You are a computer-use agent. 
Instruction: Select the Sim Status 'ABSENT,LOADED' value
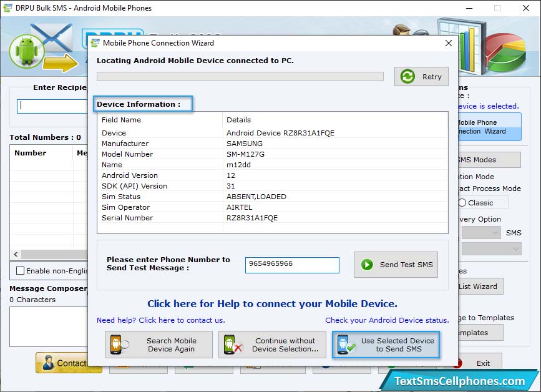256,197
